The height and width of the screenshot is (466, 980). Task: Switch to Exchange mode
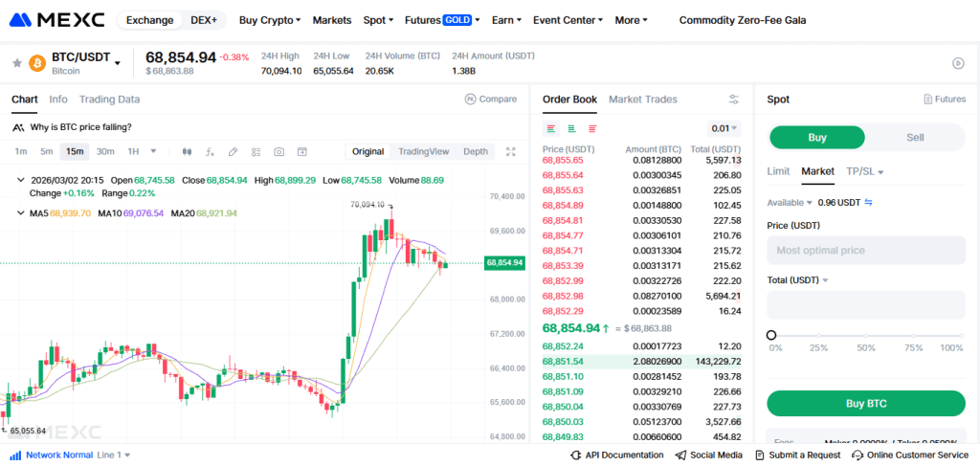150,20
